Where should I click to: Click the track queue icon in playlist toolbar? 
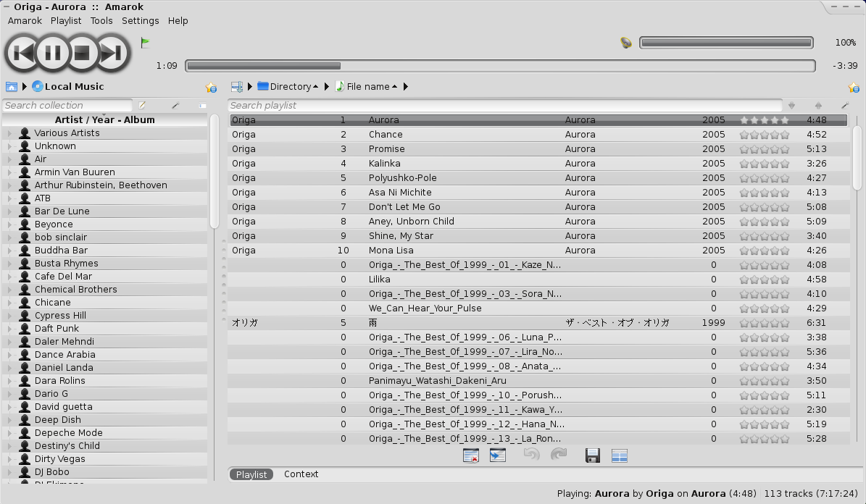click(498, 455)
